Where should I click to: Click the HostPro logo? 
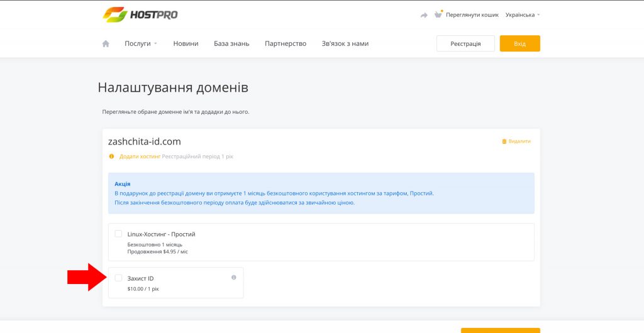(140, 14)
